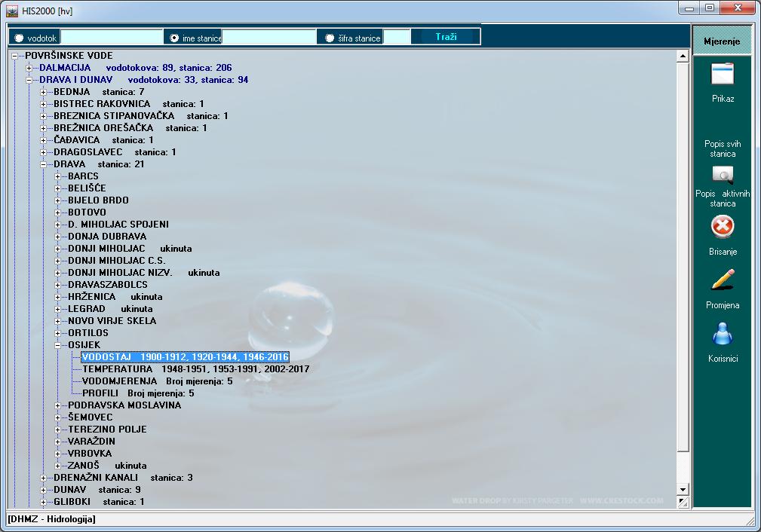
Task: Open the Korisnici user icon
Action: 723,333
